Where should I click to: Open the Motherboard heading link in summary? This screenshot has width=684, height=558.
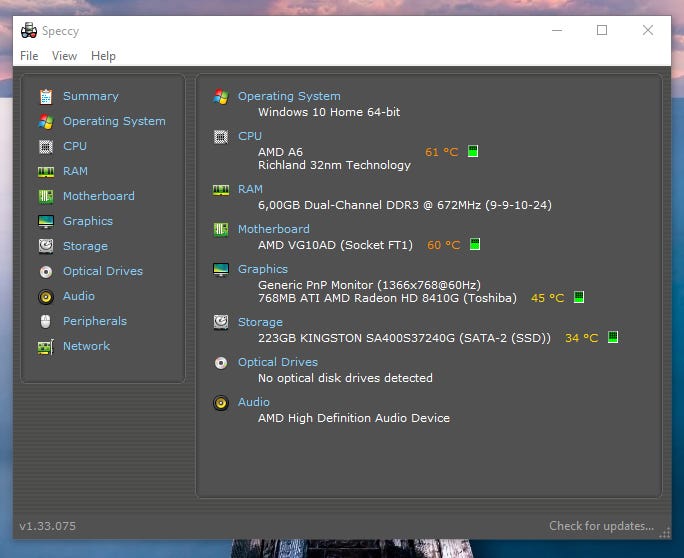[274, 229]
